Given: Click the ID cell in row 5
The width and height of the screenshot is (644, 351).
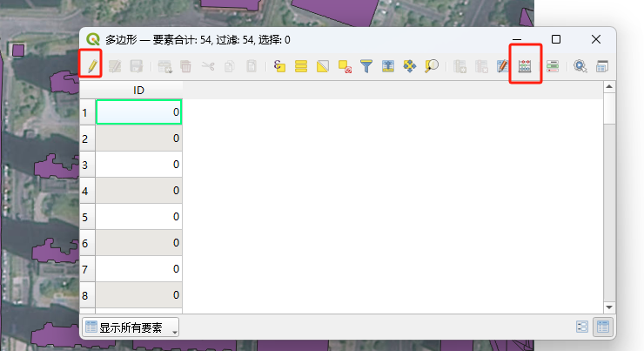Looking at the screenshot, I should [x=138, y=216].
